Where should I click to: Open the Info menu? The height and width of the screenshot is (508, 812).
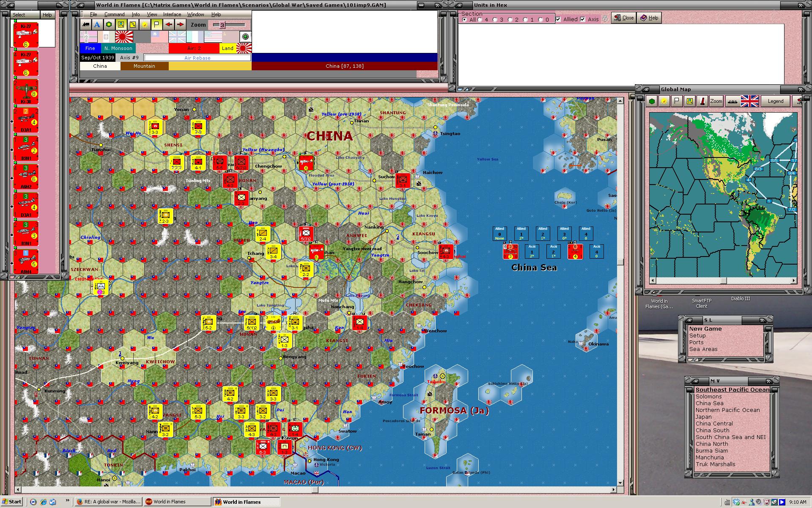point(136,14)
